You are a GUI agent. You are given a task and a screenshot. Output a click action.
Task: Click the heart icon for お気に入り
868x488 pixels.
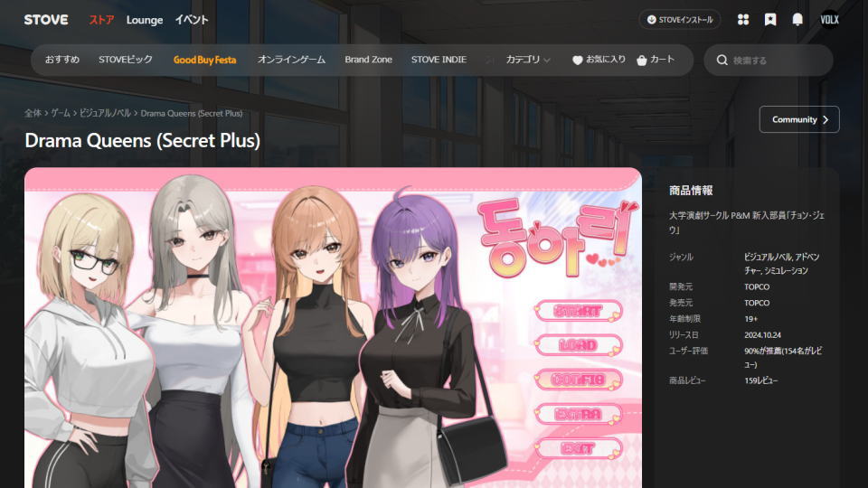(578, 61)
